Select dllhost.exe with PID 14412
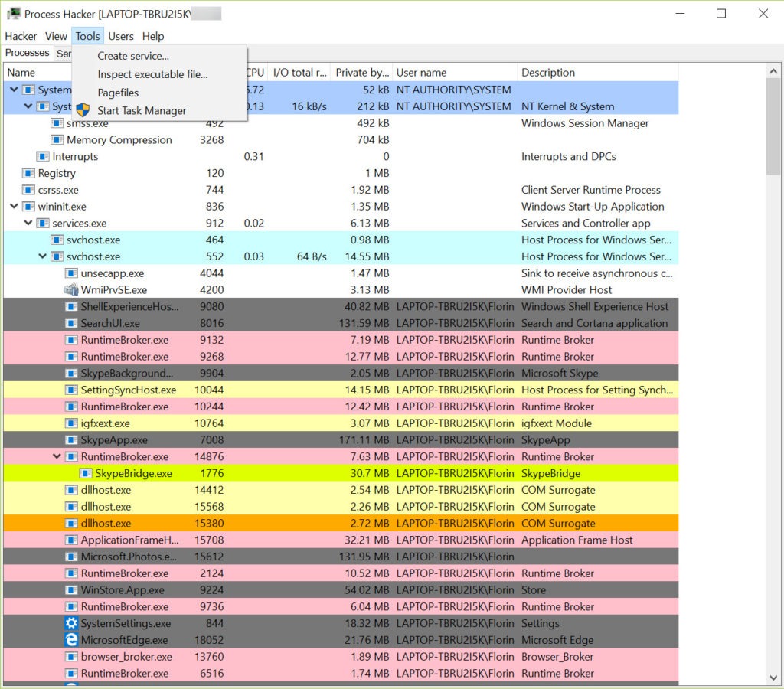The height and width of the screenshot is (689, 784). click(341, 490)
